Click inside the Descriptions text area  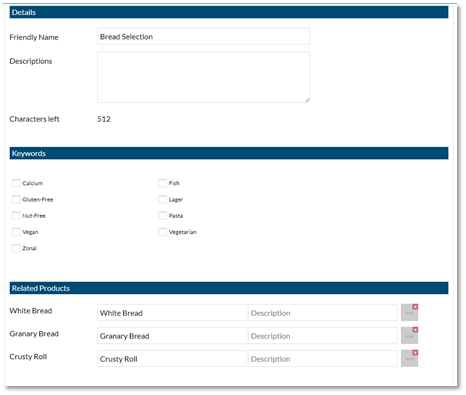pos(203,77)
